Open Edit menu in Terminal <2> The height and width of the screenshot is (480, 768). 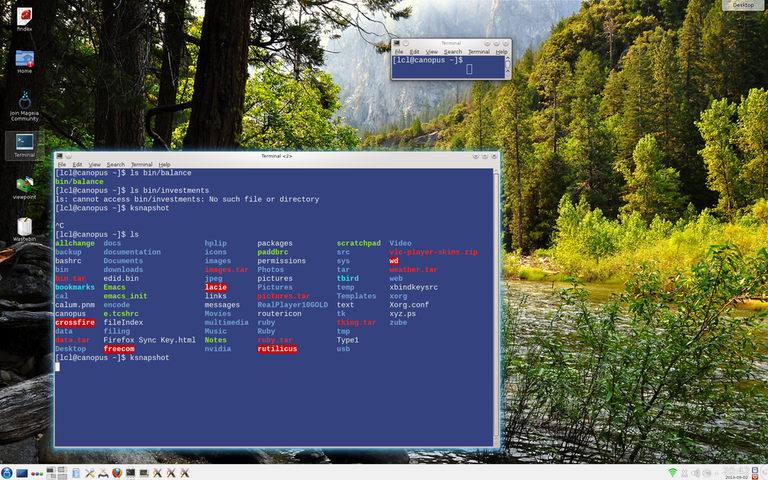click(77, 165)
